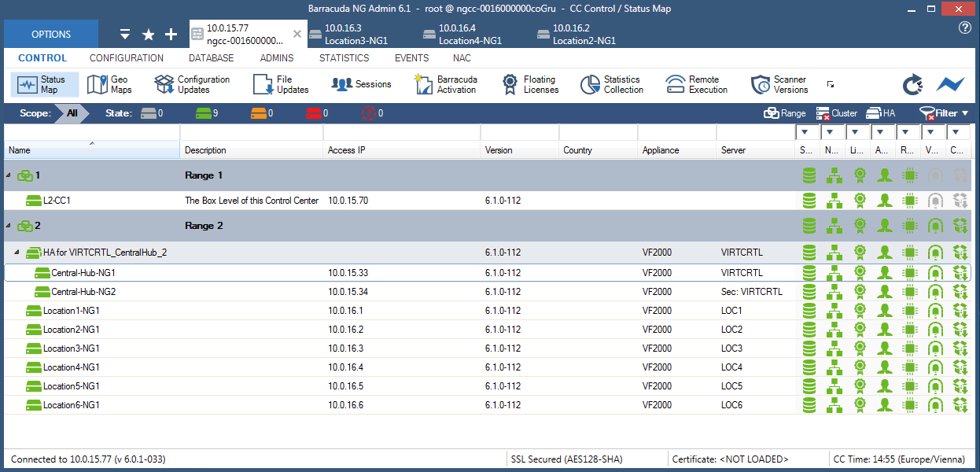The height and width of the screenshot is (472, 980).
Task: Close the 10.0.15.77 session tab
Action: pos(297,35)
